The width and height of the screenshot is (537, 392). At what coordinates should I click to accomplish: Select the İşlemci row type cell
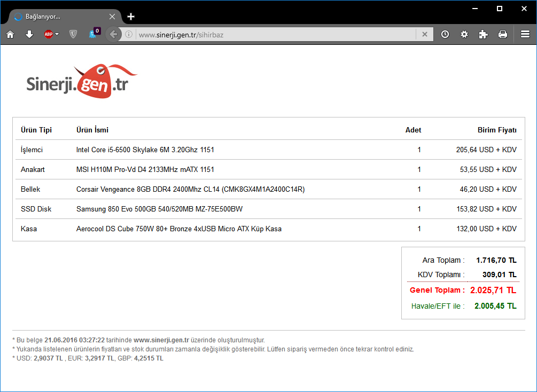pos(32,150)
